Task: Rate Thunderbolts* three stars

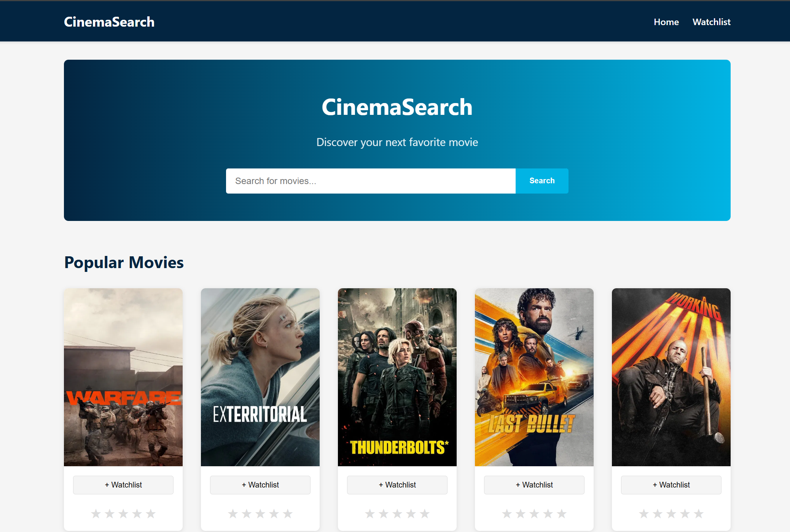Action: [397, 514]
